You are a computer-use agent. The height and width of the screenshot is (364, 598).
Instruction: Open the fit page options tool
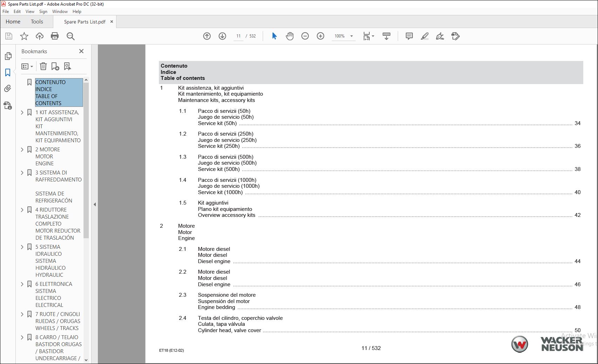pyautogui.click(x=368, y=36)
